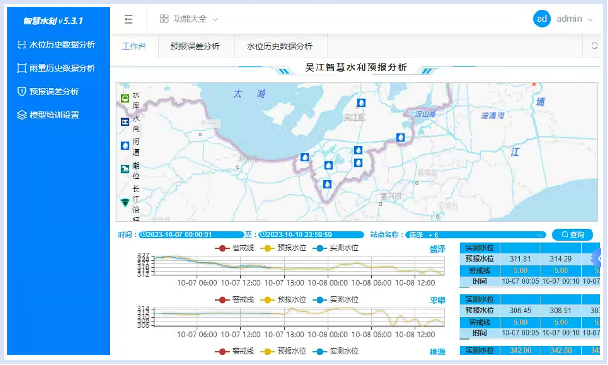Viewport: 608px width, 365px height.
Task: Click the 308.91 forecast value cell
Action: 560,311
